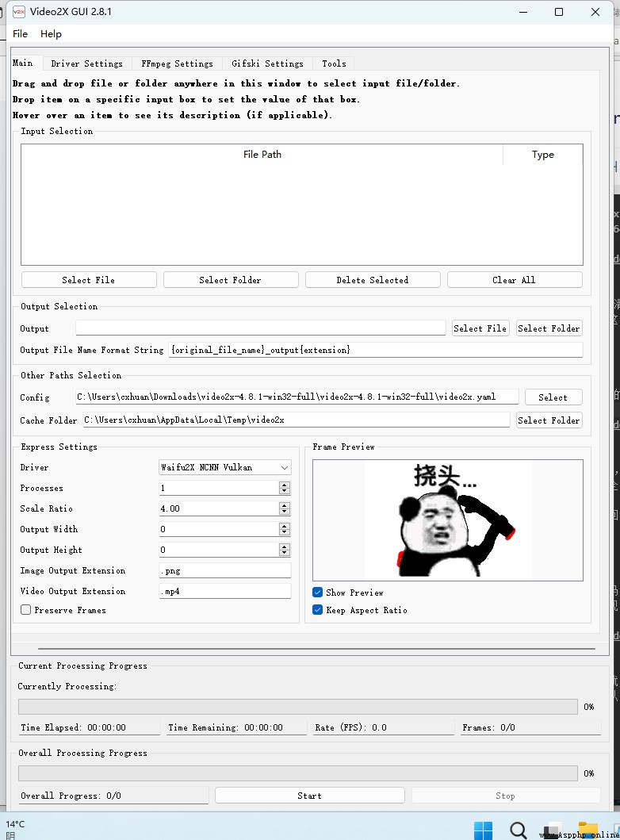The width and height of the screenshot is (620, 840).
Task: Switch to Gifski Settings tab
Action: 268,63
